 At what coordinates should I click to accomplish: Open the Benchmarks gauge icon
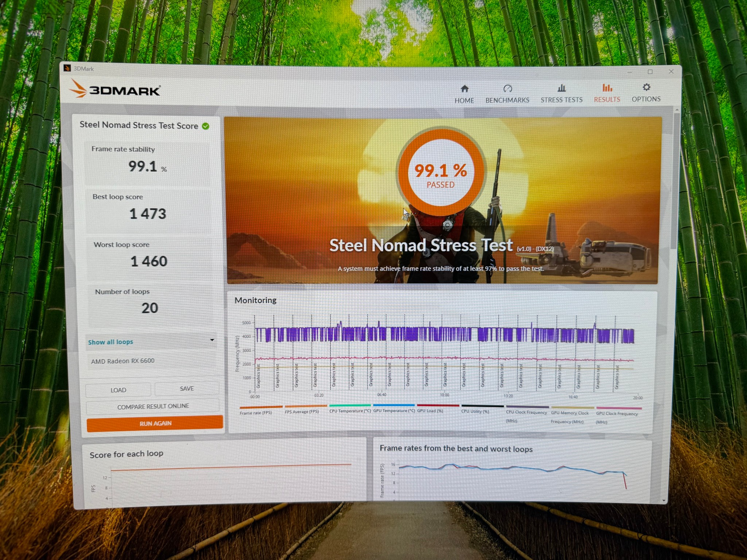tap(507, 88)
